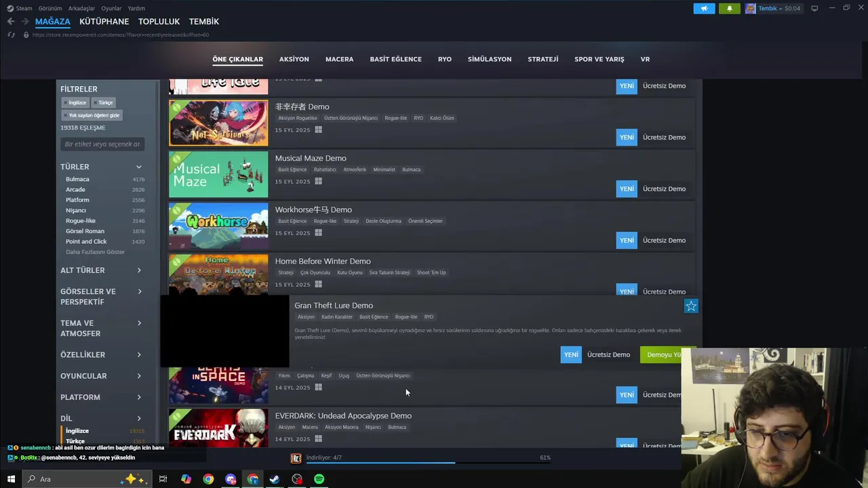Go back with the Steam back arrow

tap(10, 22)
